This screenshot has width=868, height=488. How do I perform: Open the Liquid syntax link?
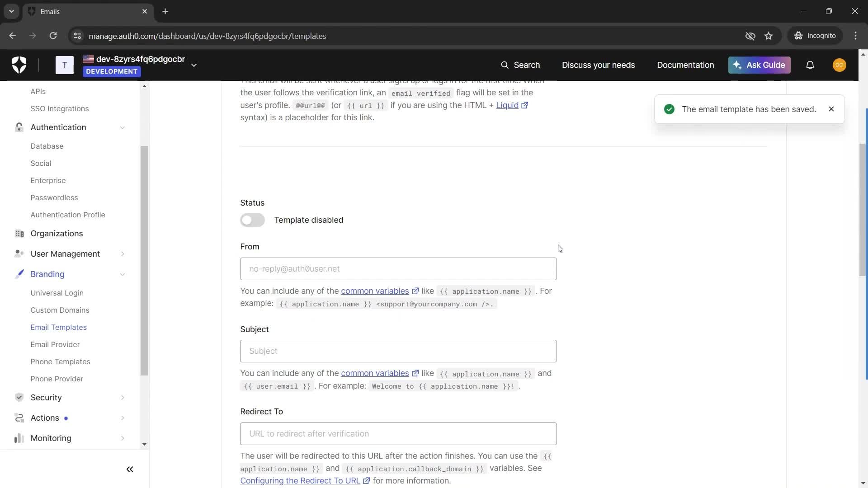click(507, 105)
